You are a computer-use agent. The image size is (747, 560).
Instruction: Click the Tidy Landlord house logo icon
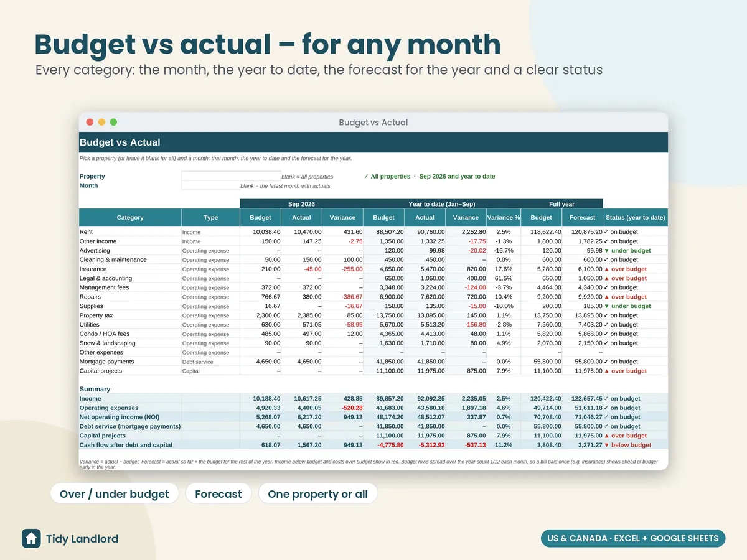[31, 538]
